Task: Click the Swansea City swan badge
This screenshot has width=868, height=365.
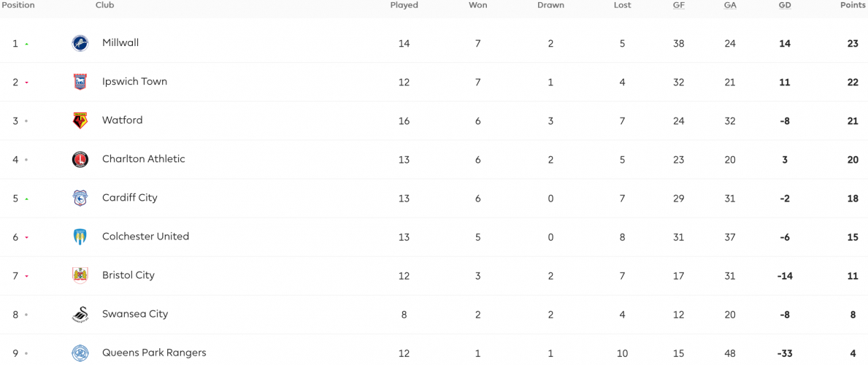Action: (80, 315)
